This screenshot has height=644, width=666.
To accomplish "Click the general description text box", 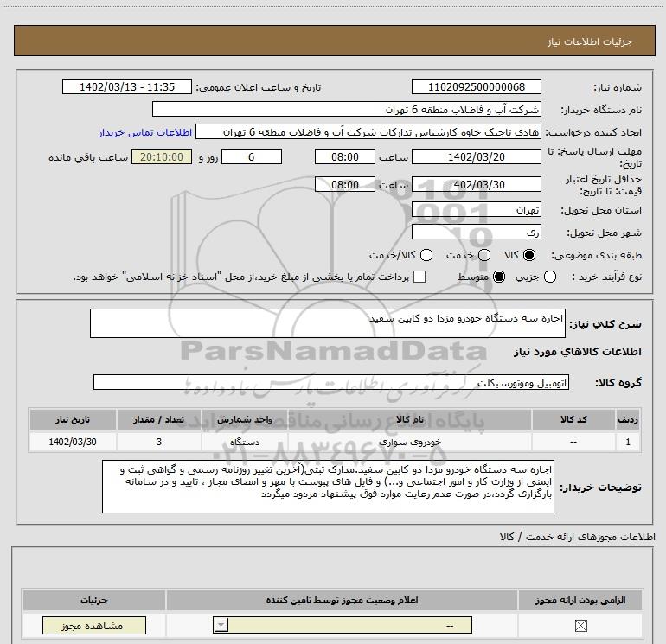I will [328, 323].
